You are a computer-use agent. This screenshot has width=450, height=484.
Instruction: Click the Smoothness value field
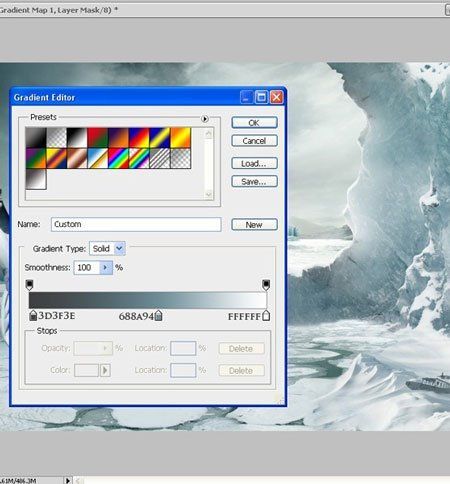pos(87,268)
